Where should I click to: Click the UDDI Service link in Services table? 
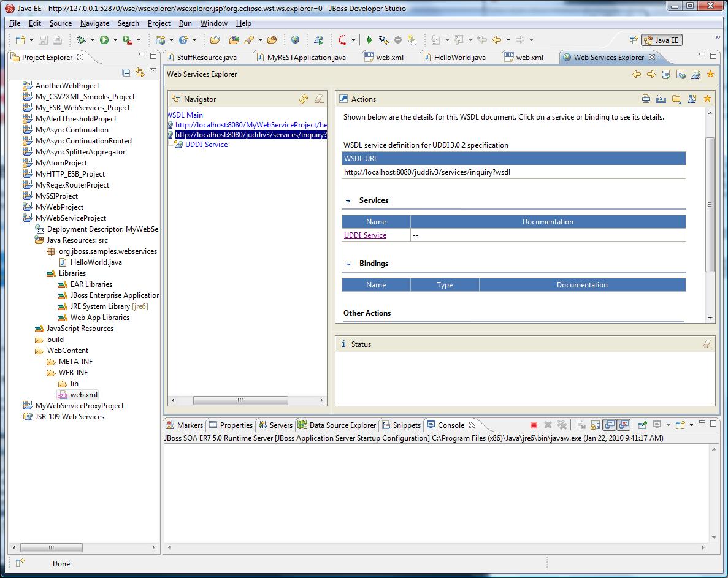pos(365,235)
